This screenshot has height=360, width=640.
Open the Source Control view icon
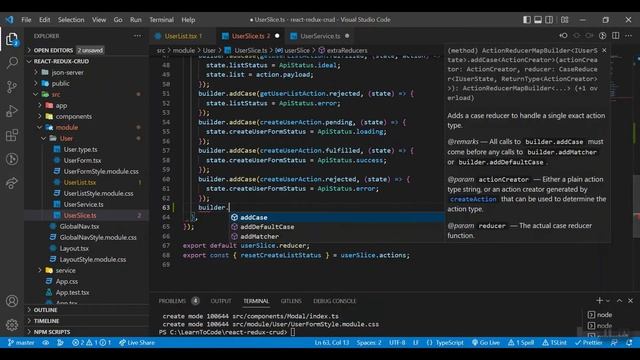click(12, 87)
